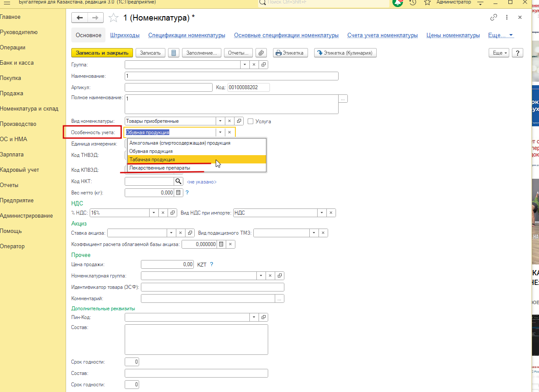Viewport: 539px width, 392px height.
Task: Open the history clock icon
Action: (413, 3)
